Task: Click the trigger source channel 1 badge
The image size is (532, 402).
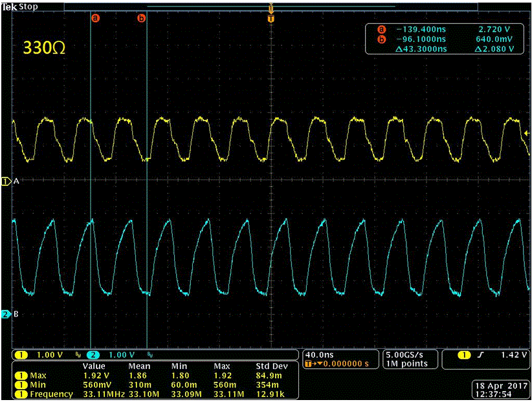Action: tap(463, 355)
